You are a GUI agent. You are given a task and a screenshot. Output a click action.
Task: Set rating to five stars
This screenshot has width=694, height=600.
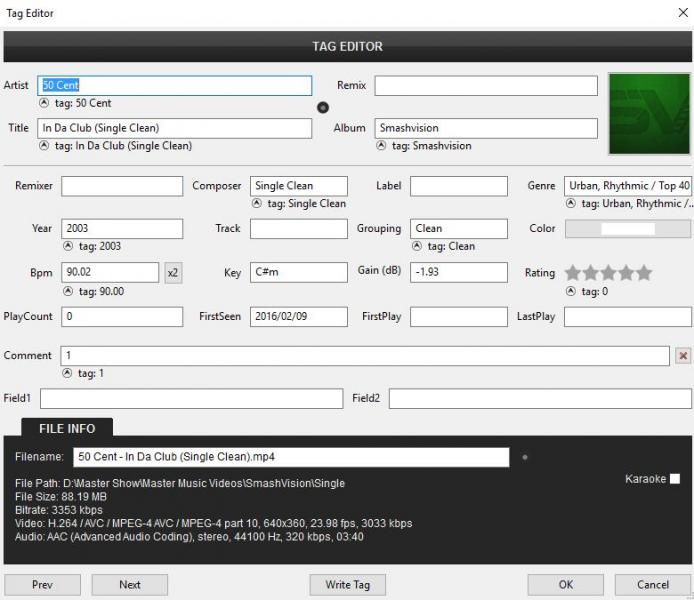click(644, 273)
